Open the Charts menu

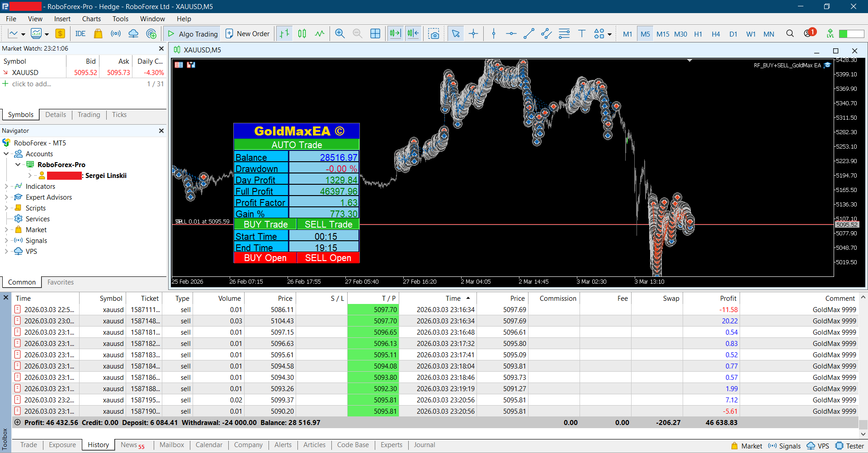[x=91, y=19]
